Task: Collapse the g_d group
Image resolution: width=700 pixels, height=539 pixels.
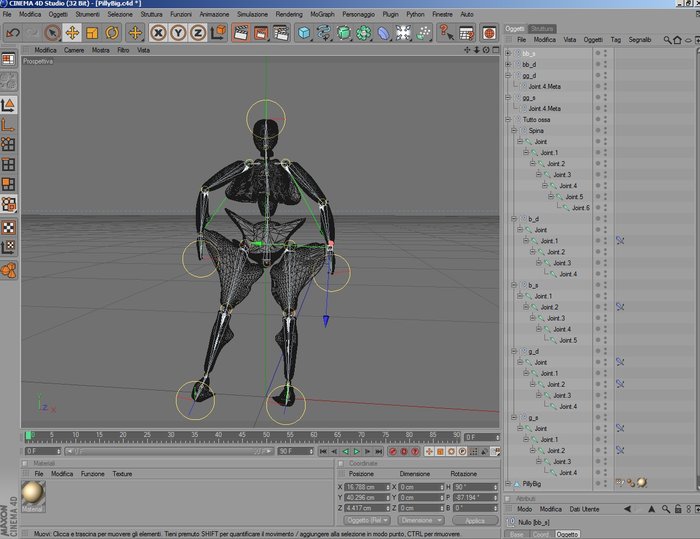Action: (x=514, y=351)
